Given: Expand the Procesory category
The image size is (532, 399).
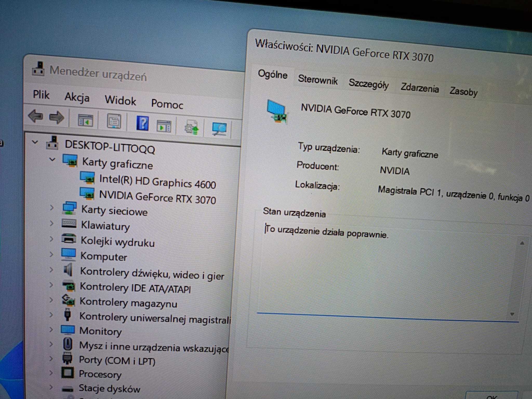Looking at the screenshot, I should 51,373.
